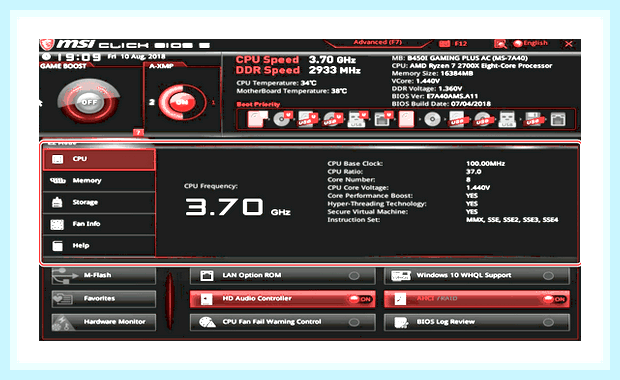The width and height of the screenshot is (620, 380).
Task: Select the UEFI USB hard disk boot icon
Action: 307,119
